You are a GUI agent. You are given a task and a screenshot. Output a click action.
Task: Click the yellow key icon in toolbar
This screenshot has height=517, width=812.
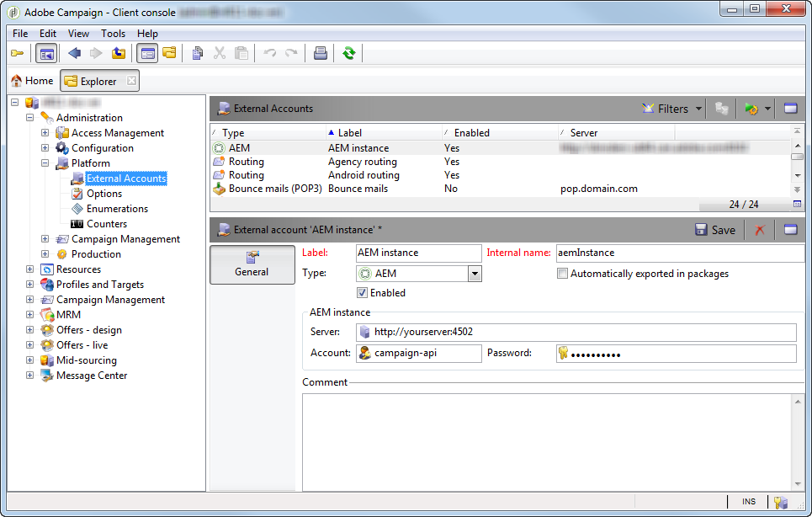tap(17, 54)
